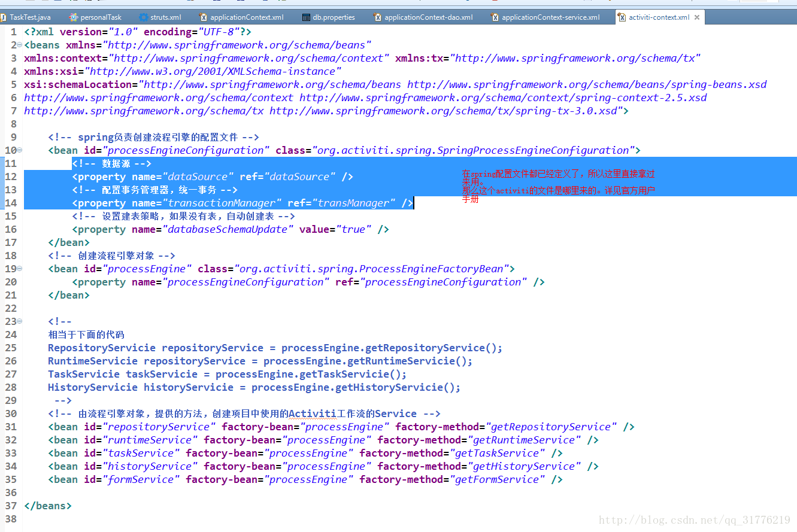Click the id "repositoryService" on line 31
The width and height of the screenshot is (797, 532).
click(x=159, y=427)
